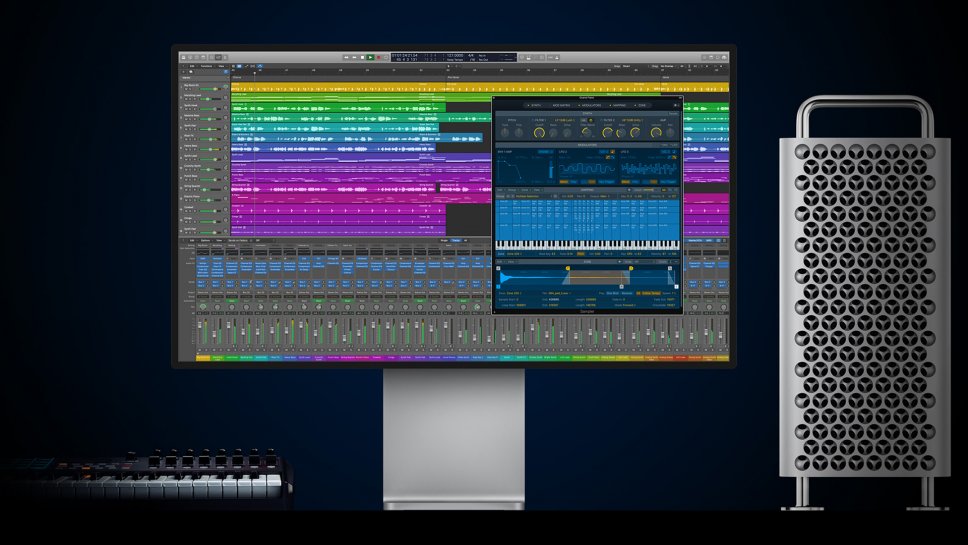Click the yellow loop start marker in Zone waveform
This screenshot has height=545, width=968.
(568, 268)
